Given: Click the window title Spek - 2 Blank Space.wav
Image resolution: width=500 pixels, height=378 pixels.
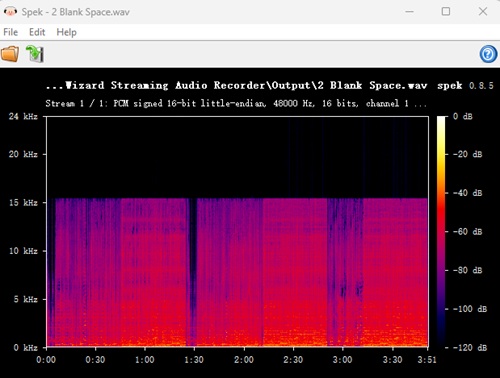Looking at the screenshot, I should (x=75, y=12).
